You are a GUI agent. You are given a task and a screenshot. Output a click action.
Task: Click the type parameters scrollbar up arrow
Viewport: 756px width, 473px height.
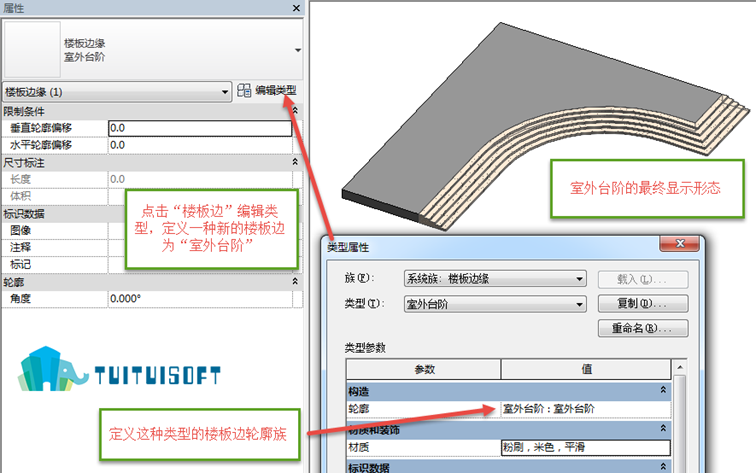(680, 368)
